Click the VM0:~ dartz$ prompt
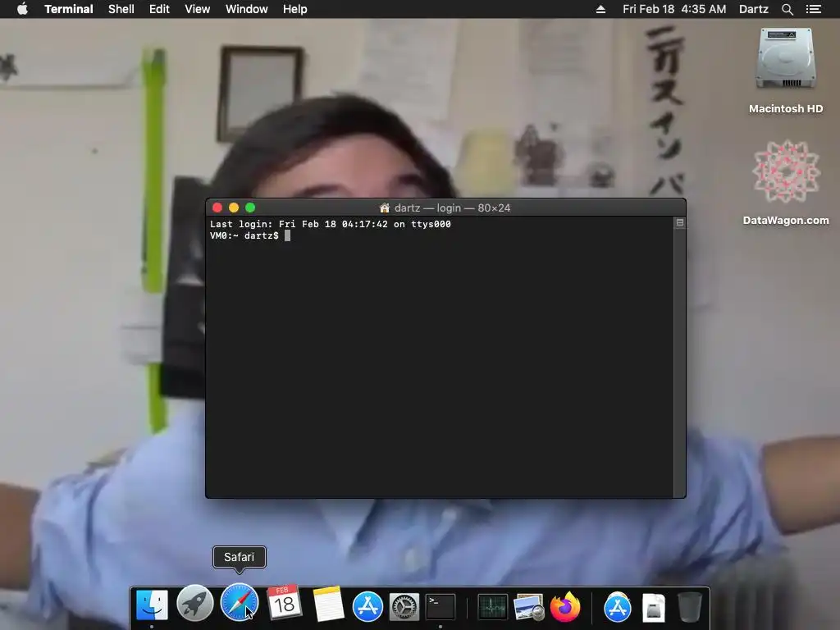The image size is (840, 630). click(244, 235)
